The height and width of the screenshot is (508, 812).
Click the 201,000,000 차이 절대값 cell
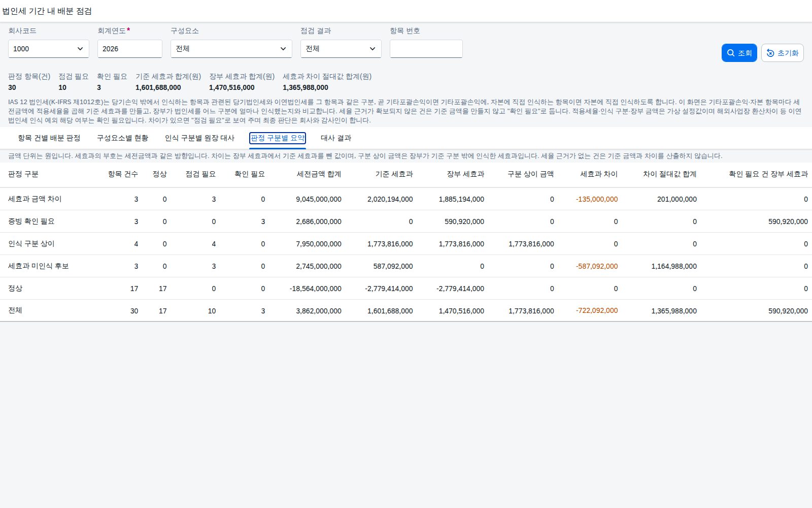(677, 199)
